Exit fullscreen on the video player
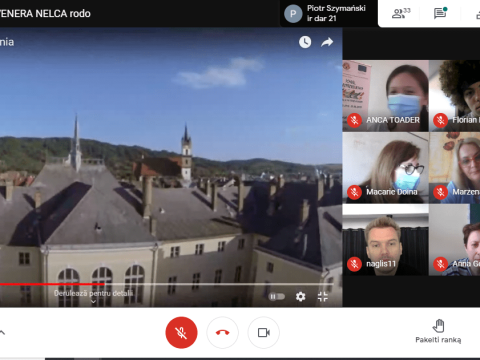480x360 pixels. [323, 296]
